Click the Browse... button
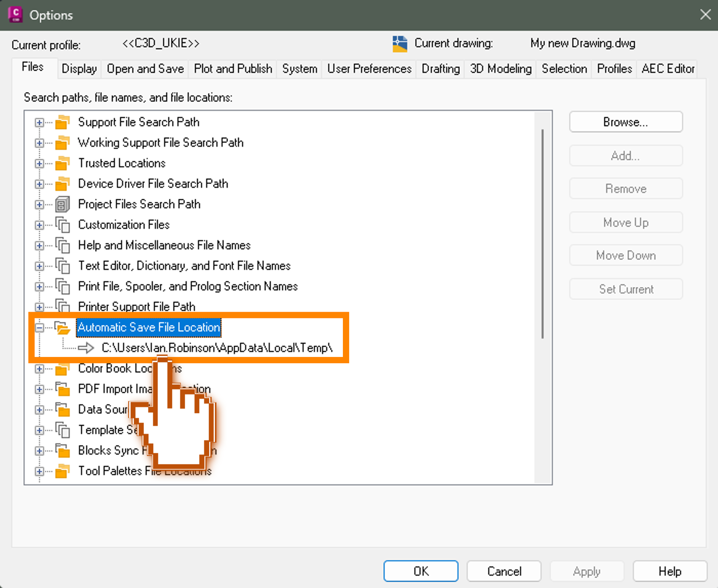 (x=626, y=122)
